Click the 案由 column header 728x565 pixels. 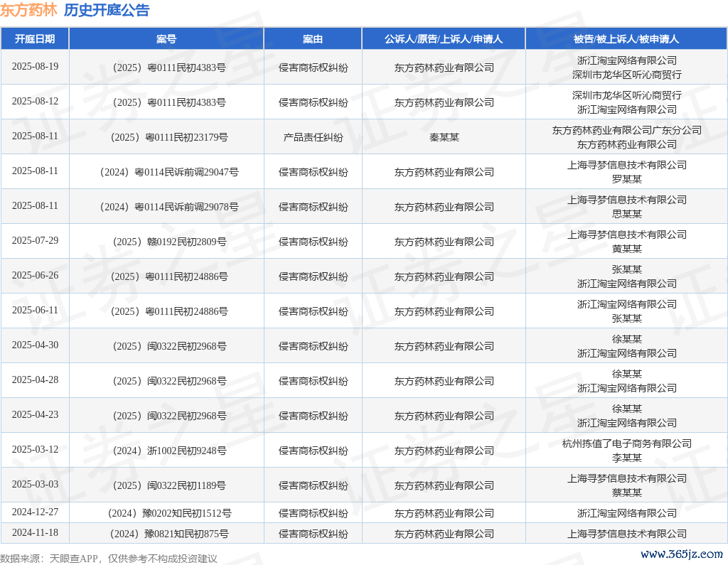[313, 39]
